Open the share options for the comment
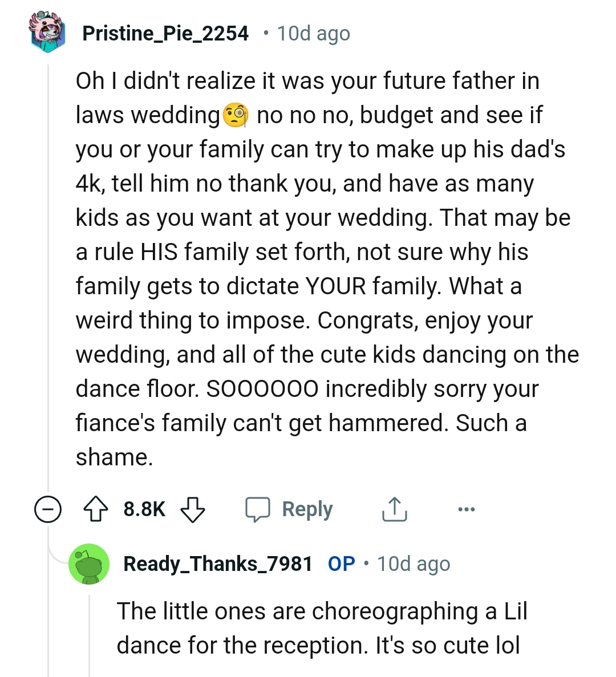 (x=394, y=509)
